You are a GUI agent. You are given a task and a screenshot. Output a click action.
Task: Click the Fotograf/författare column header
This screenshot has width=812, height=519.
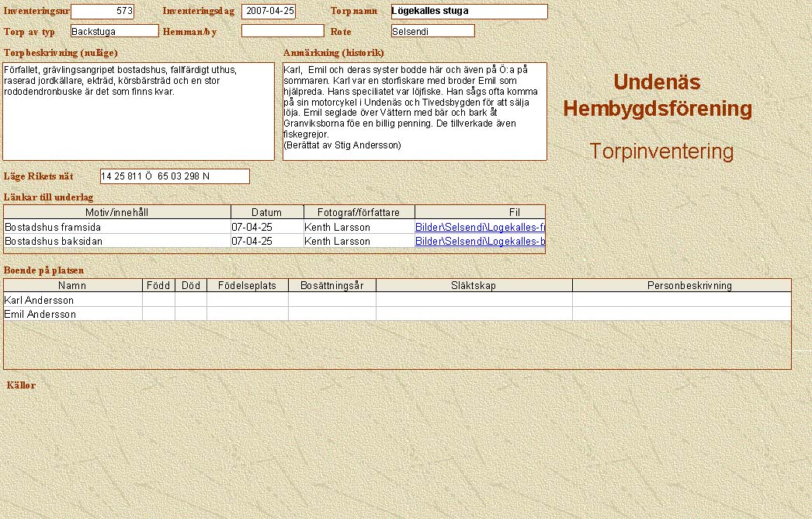pos(358,212)
